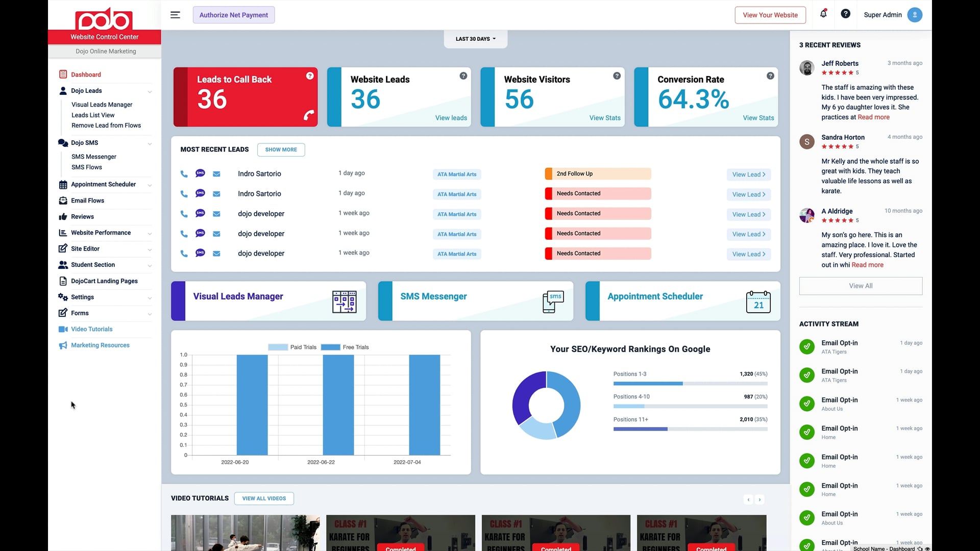The height and width of the screenshot is (551, 980).
Task: Click phone icon for first Indro Sartorio lead
Action: pyautogui.click(x=184, y=174)
